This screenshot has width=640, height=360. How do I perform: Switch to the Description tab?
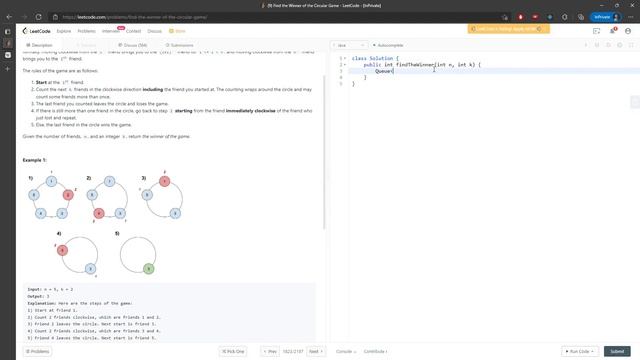click(40, 45)
